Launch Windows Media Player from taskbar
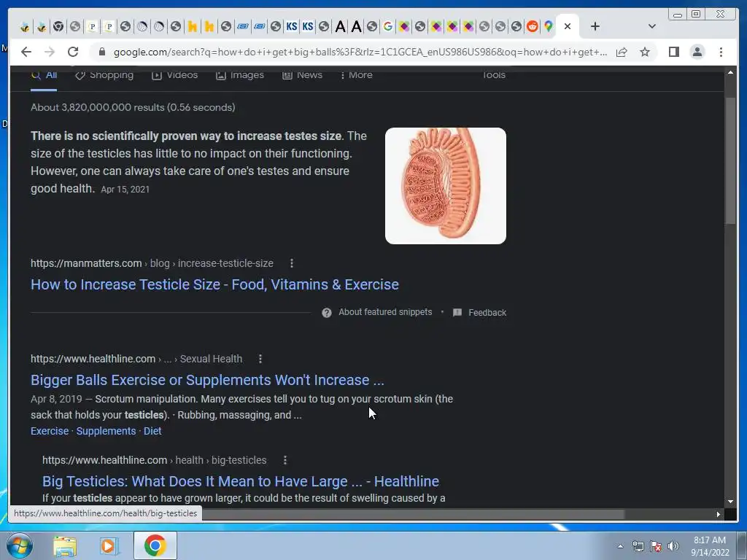 109,546
